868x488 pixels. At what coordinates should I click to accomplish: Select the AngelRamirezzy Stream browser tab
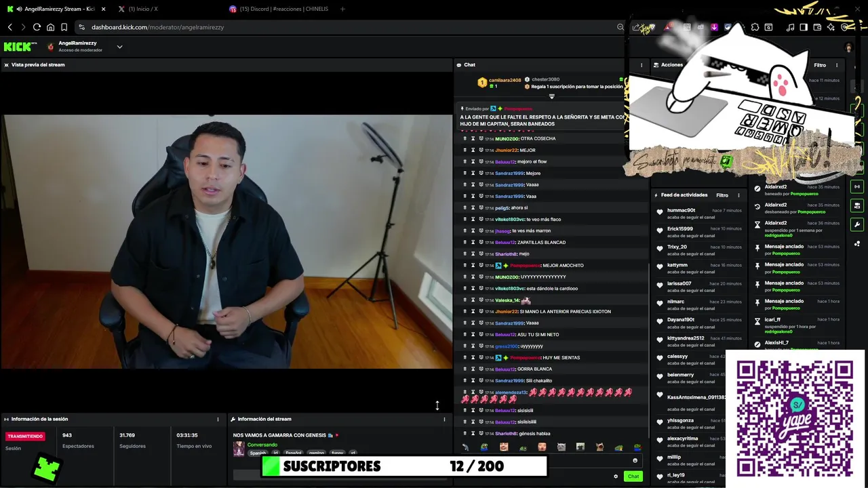[57, 9]
